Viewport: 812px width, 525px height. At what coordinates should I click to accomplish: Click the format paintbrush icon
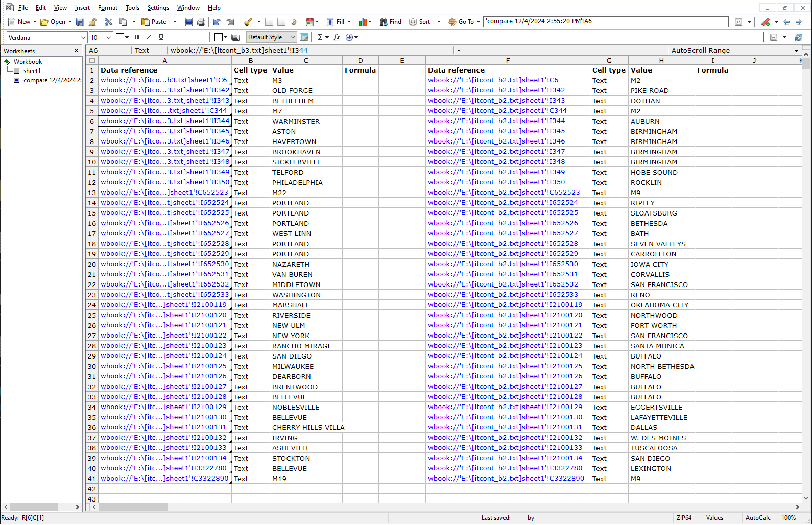tap(248, 22)
